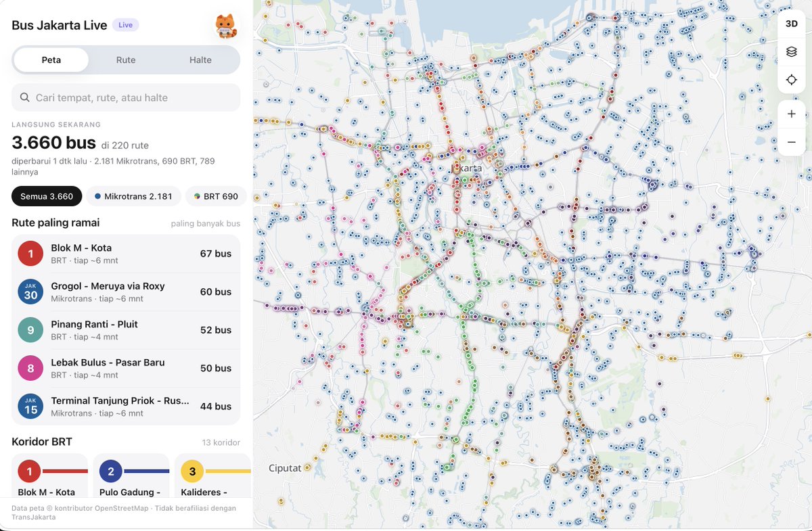Open the map layers control

[x=792, y=51]
